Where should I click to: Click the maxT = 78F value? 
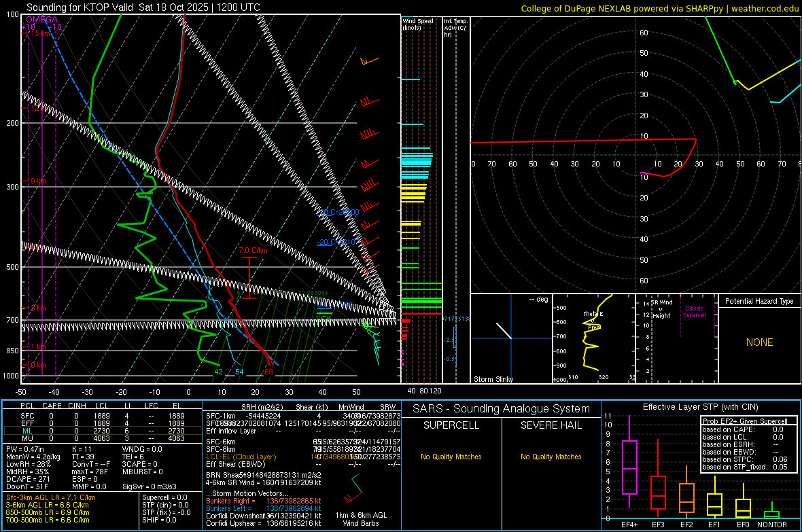pos(90,472)
